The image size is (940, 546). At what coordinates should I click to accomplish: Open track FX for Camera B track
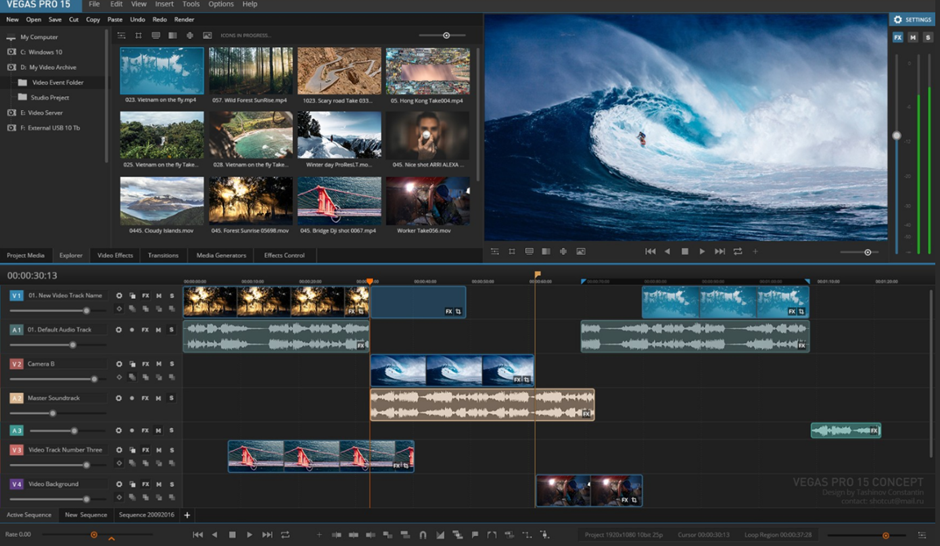coord(145,364)
